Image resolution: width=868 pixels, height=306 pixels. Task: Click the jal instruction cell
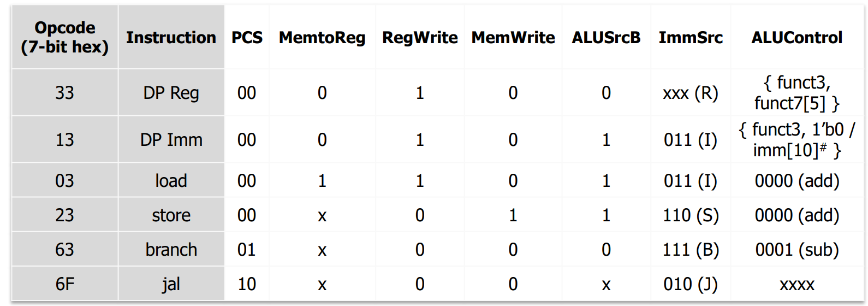click(x=171, y=284)
